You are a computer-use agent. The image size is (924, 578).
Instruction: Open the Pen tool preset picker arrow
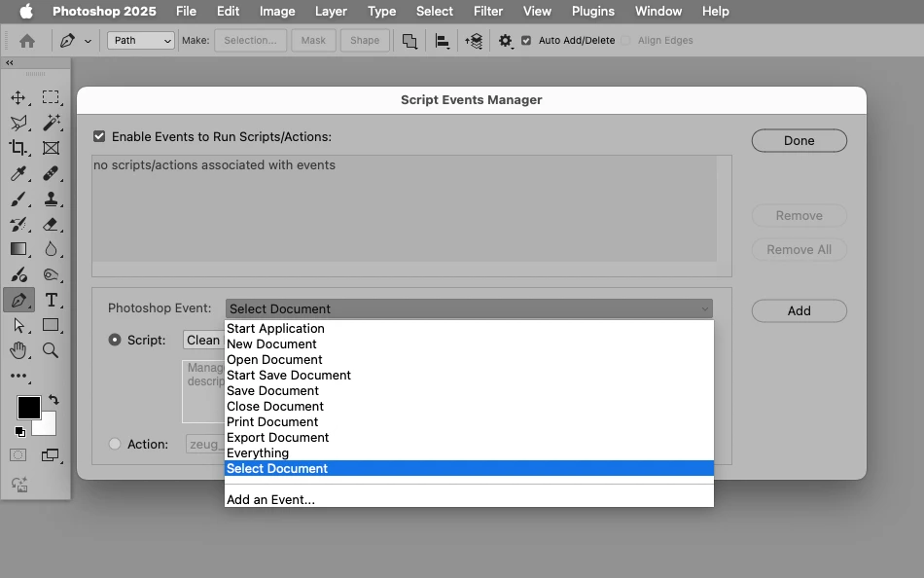click(88, 41)
